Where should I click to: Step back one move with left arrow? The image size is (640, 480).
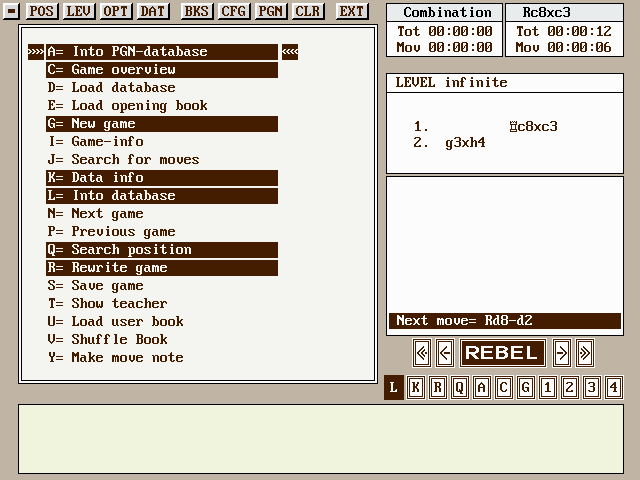(x=444, y=352)
